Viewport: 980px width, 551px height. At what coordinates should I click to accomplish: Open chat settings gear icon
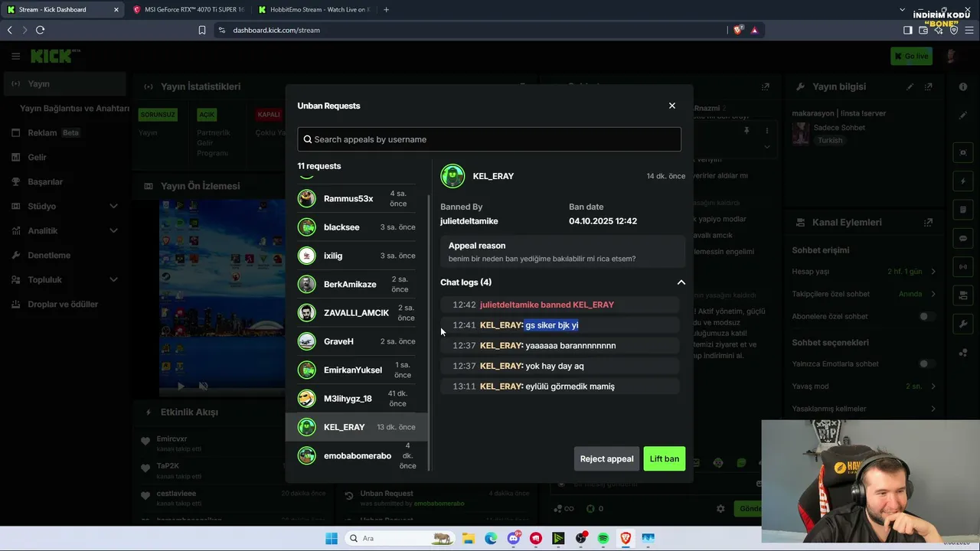[x=720, y=508]
